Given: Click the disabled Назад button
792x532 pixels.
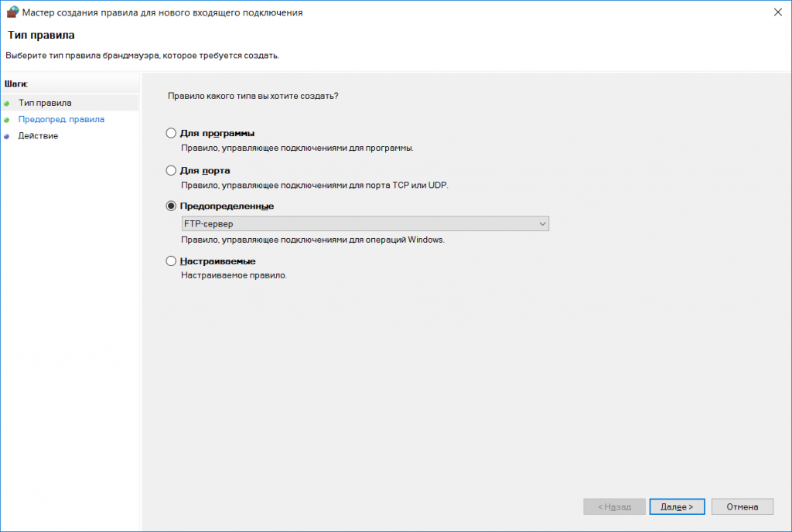Looking at the screenshot, I should click(614, 506).
